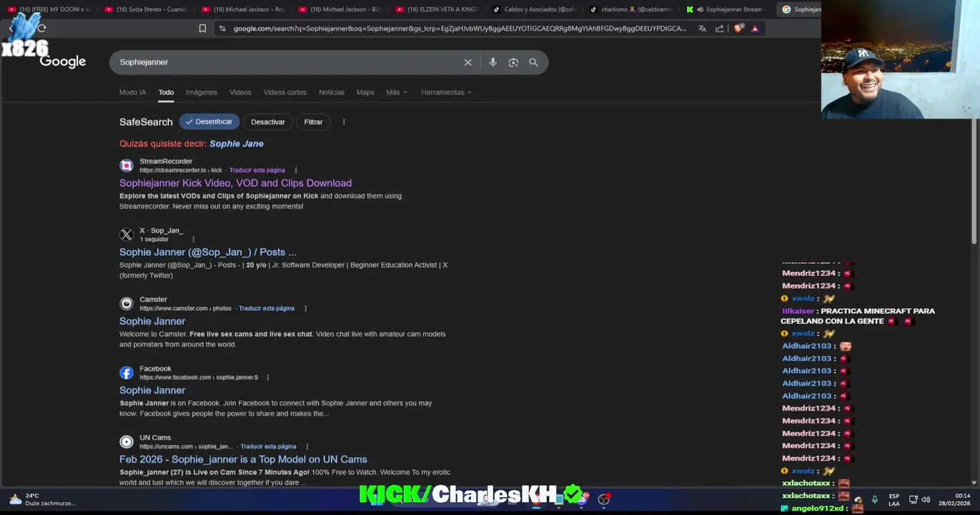Image resolution: width=980 pixels, height=515 pixels.
Task: Open Sophiejanner Kick Video, VOD and Clips link
Action: pos(235,183)
